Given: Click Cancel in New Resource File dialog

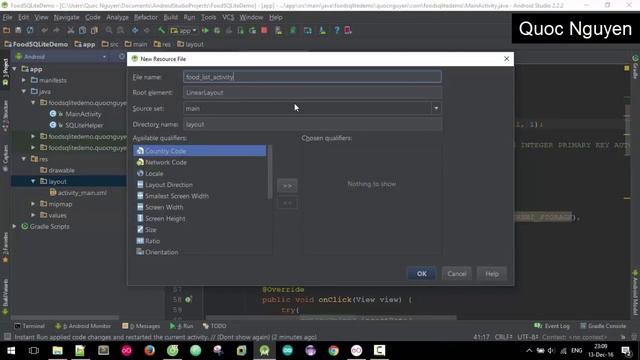Looking at the screenshot, I should 457,274.
